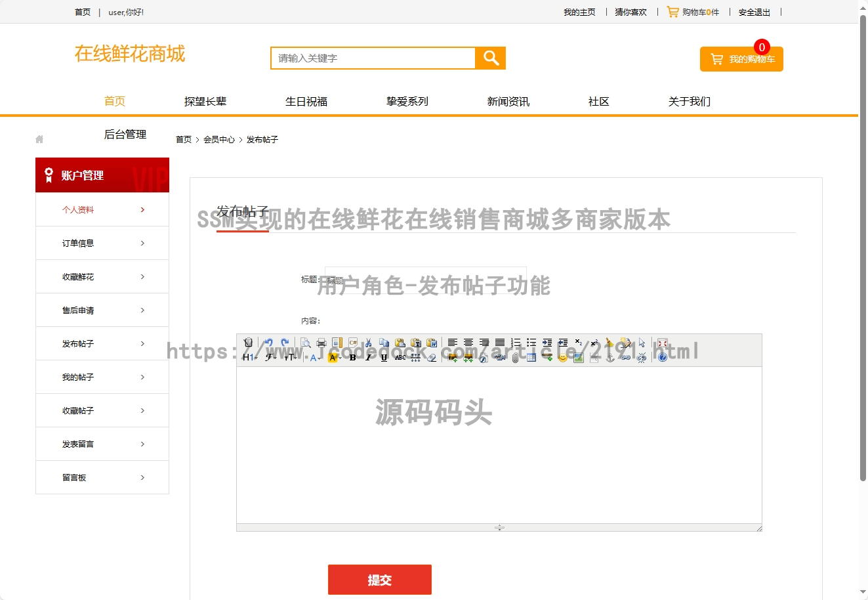Toggle editor fullscreen mode
Viewport: 868px width, 600px height.
pos(663,343)
